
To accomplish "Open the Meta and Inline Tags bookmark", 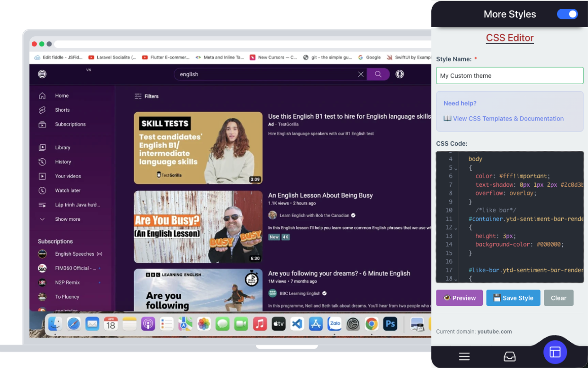I will [x=220, y=57].
